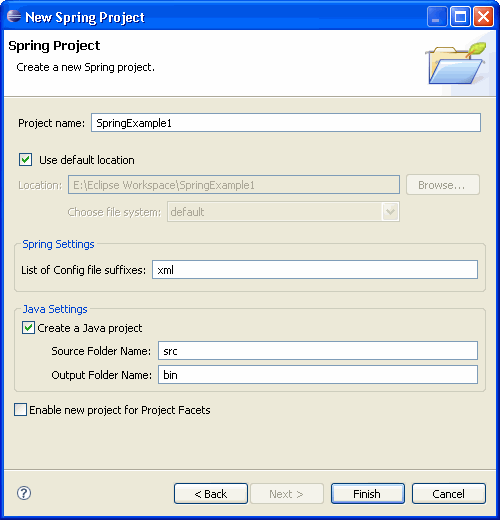Click the 'Create a new Spring project.' text

tap(86, 67)
